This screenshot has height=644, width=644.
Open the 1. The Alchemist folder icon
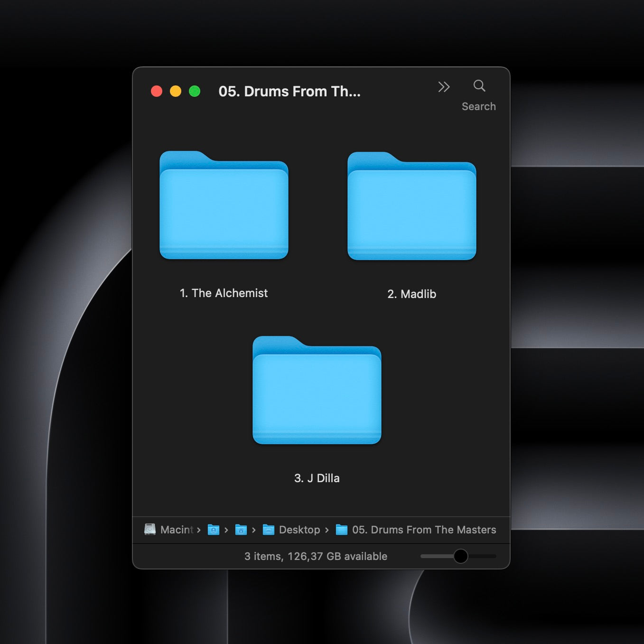(x=224, y=205)
